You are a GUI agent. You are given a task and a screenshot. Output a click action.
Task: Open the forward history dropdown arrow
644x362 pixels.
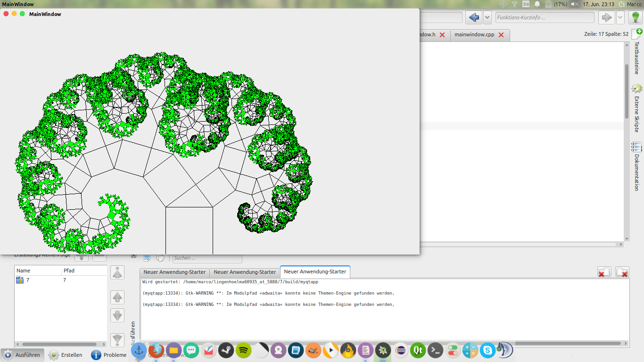point(620,17)
